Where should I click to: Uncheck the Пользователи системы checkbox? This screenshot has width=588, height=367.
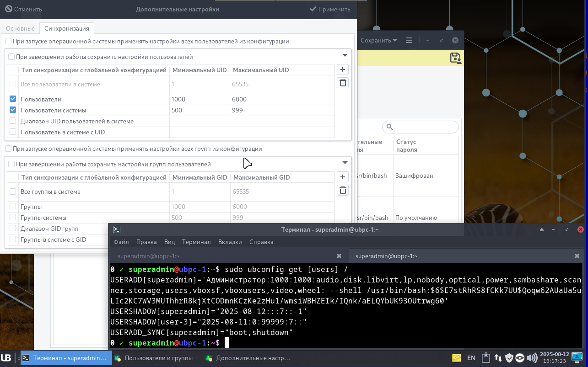(x=13, y=110)
